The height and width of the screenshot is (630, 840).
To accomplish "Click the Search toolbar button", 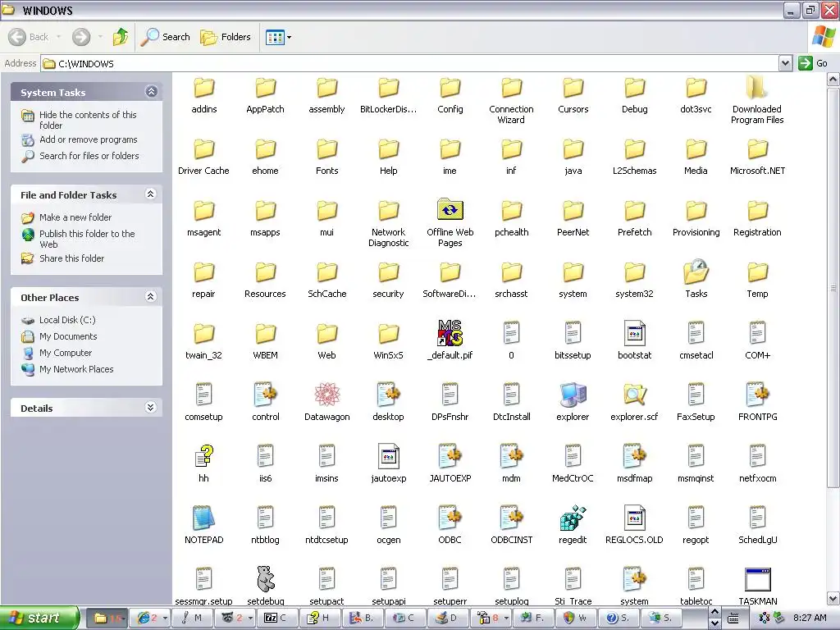I will coord(166,37).
